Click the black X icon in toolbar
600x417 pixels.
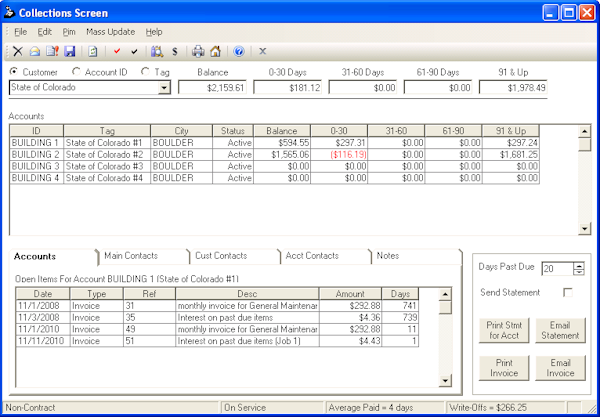18,51
